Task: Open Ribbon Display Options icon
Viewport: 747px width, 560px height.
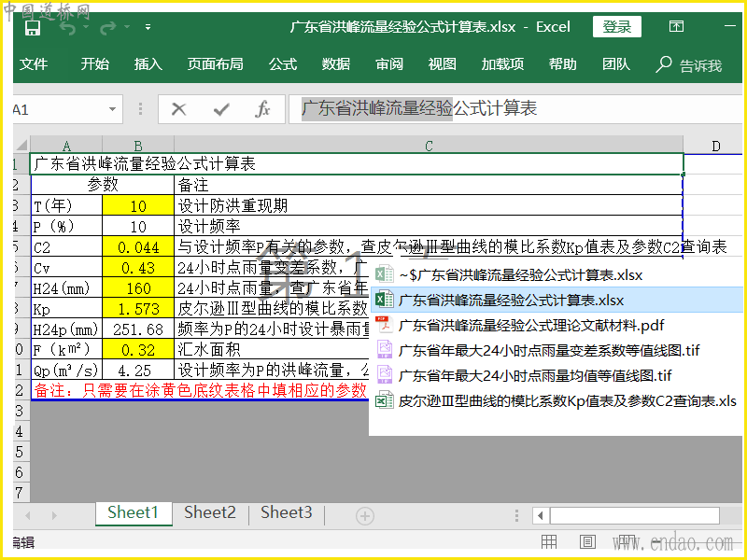Action: [x=676, y=26]
